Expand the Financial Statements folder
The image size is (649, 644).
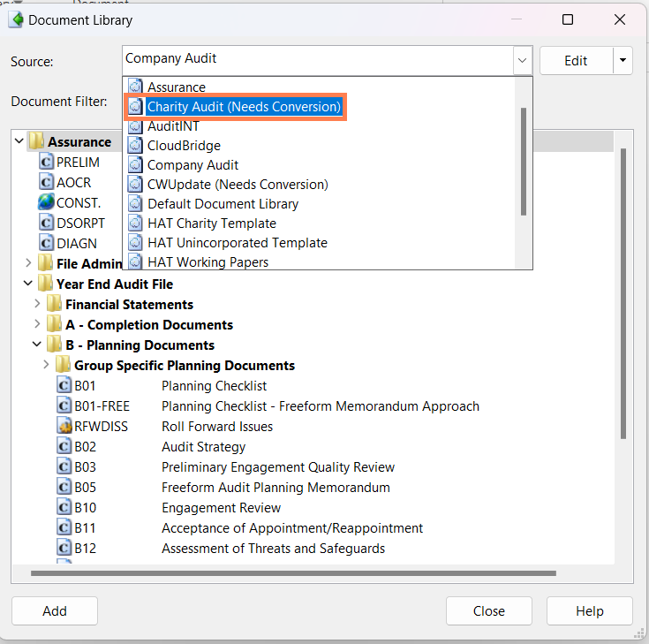[37, 304]
